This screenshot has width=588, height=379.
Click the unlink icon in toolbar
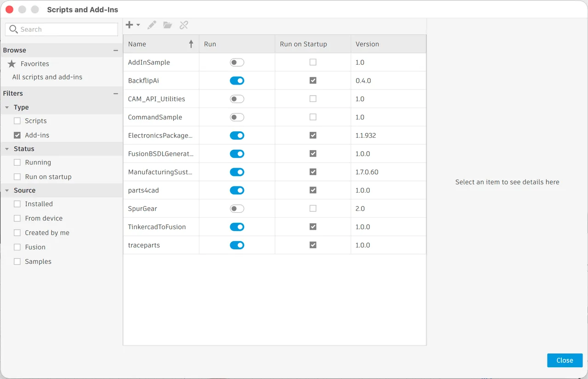click(x=184, y=25)
